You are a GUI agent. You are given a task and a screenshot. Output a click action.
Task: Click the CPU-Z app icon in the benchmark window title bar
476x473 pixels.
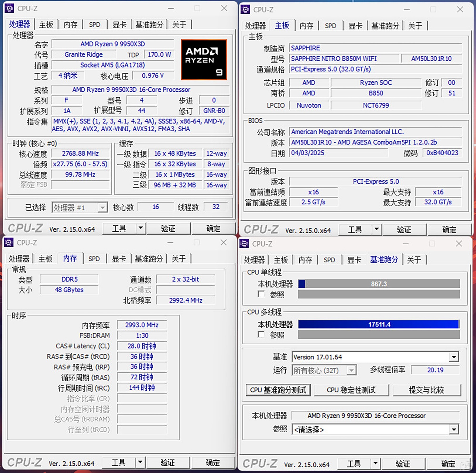244,244
